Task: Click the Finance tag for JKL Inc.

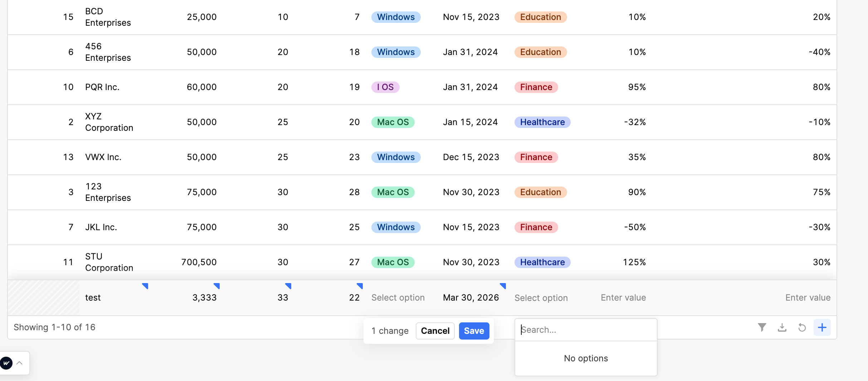Action: [x=536, y=227]
